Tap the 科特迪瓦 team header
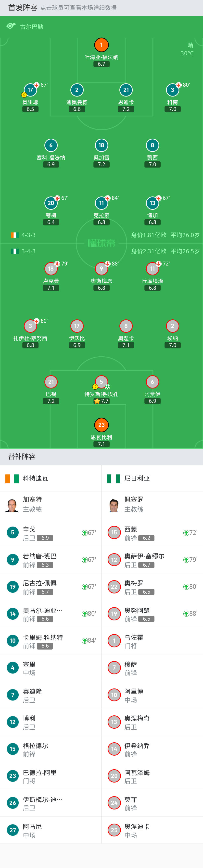 point(51,479)
